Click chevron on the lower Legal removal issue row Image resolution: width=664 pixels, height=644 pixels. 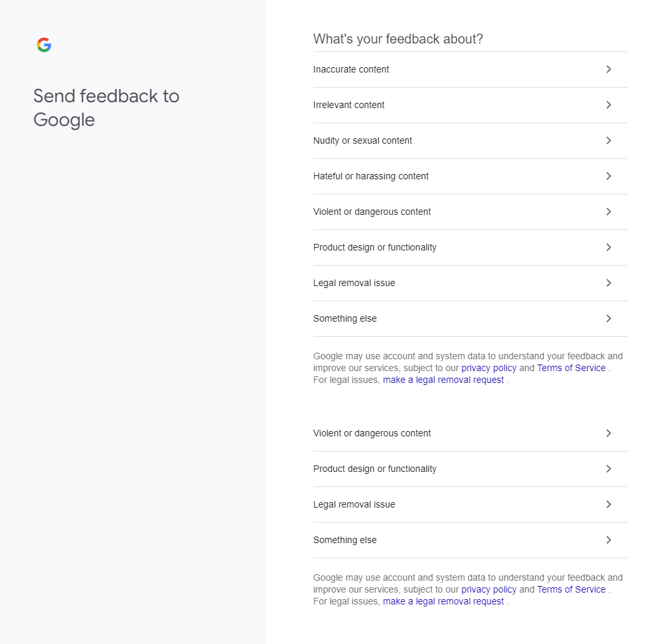(609, 505)
